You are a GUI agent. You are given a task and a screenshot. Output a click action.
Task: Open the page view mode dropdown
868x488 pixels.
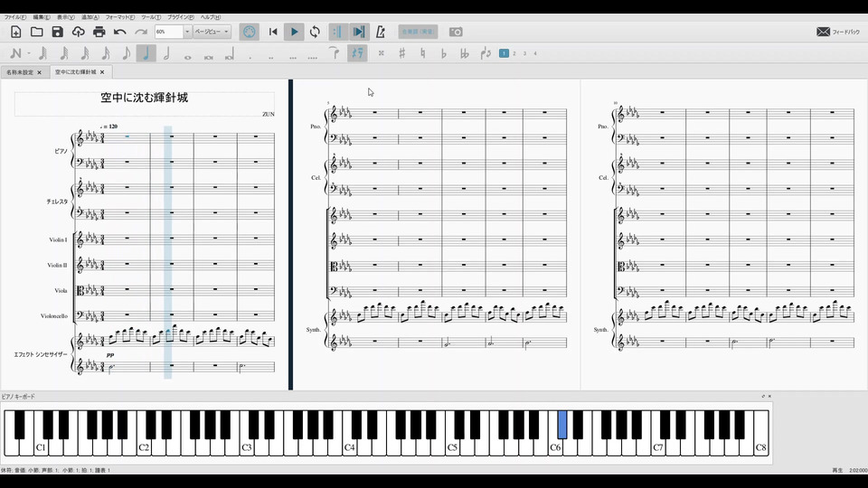pos(212,32)
